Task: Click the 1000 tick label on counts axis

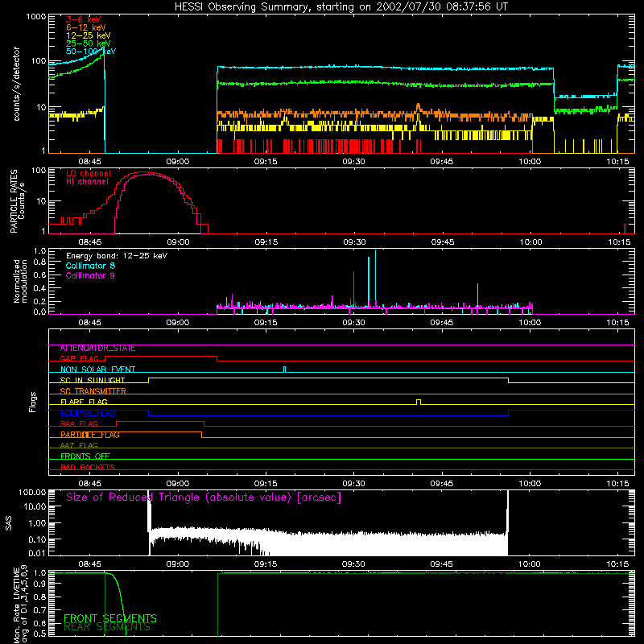Action: [35, 17]
